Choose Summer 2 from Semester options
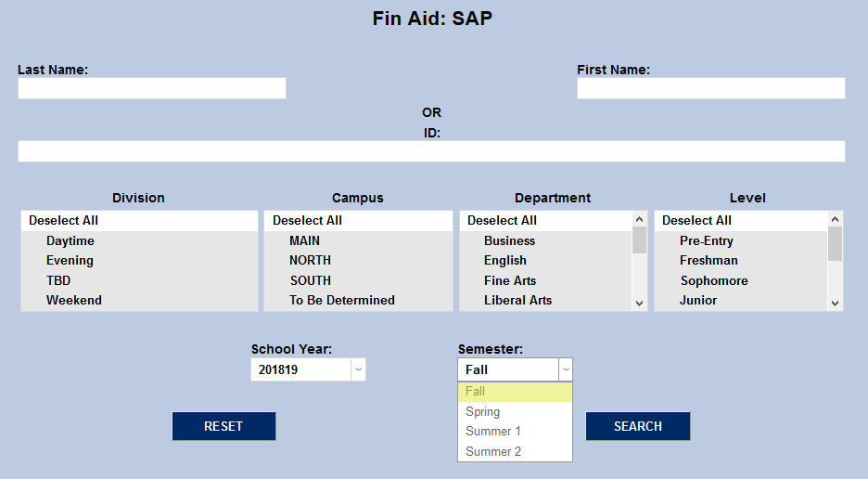868x479 pixels. pos(515,451)
